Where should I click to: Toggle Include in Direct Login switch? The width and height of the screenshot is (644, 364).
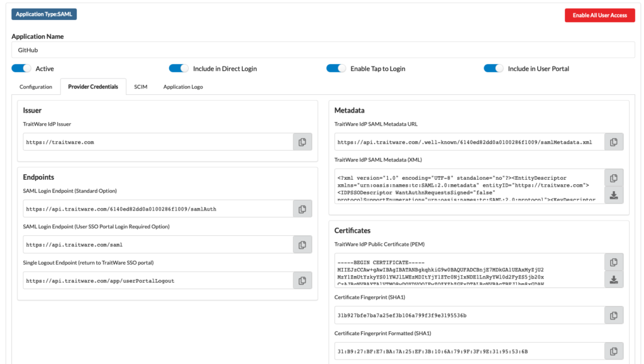click(179, 69)
